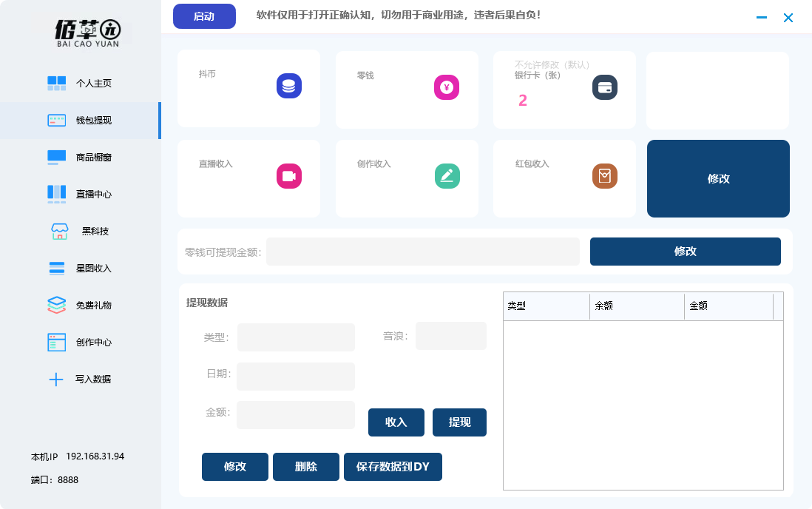The width and height of the screenshot is (812, 509).
Task: Click the 删除 delete button
Action: click(x=305, y=467)
